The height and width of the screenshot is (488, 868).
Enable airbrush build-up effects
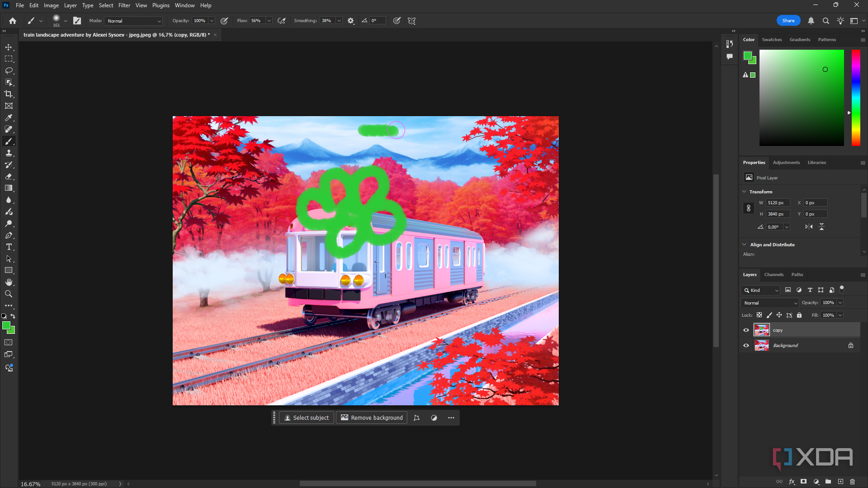point(282,21)
